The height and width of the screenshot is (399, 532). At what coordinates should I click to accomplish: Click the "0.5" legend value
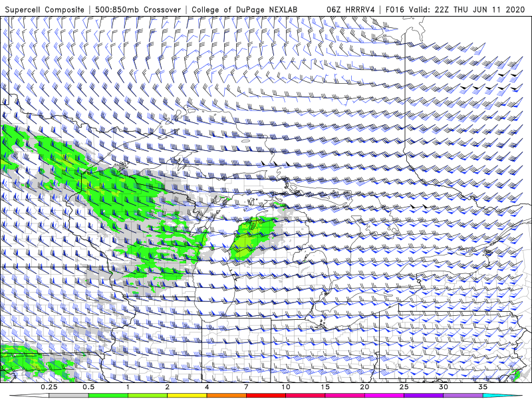(x=88, y=387)
